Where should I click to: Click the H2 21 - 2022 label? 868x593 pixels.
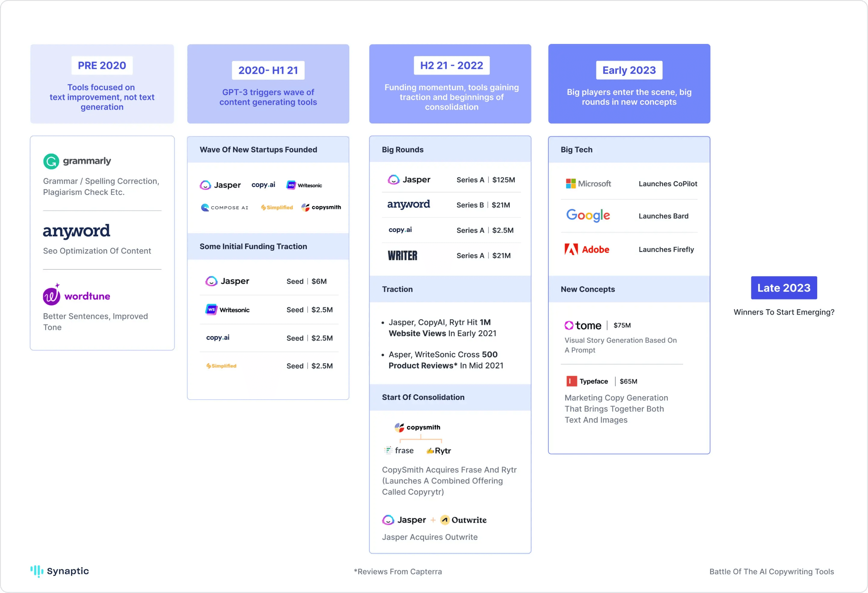(x=451, y=65)
